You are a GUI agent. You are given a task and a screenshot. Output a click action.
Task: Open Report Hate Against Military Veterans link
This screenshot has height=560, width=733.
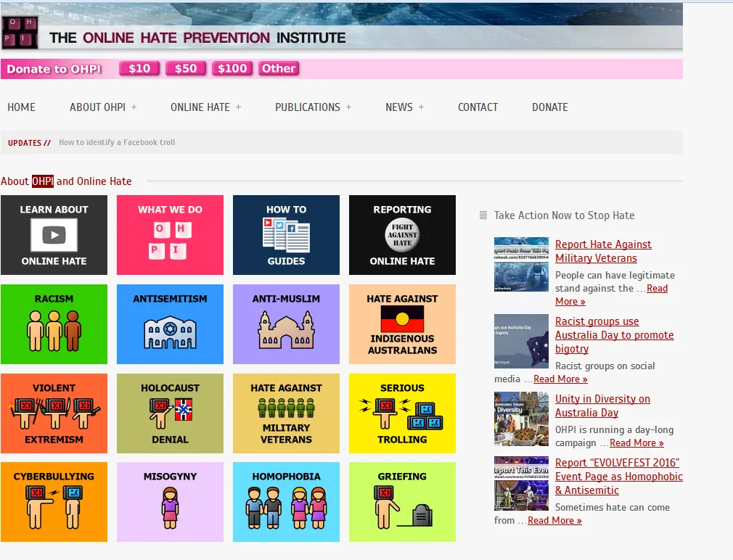point(603,251)
